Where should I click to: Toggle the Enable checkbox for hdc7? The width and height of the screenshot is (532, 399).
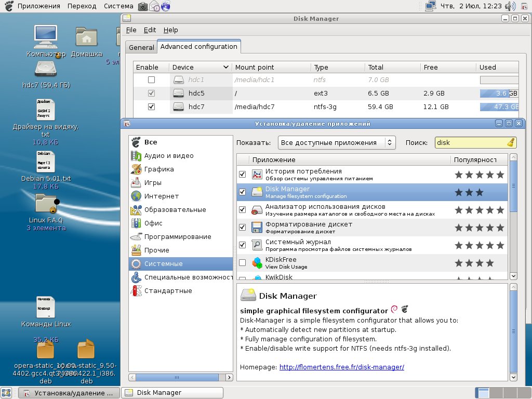pyautogui.click(x=151, y=107)
